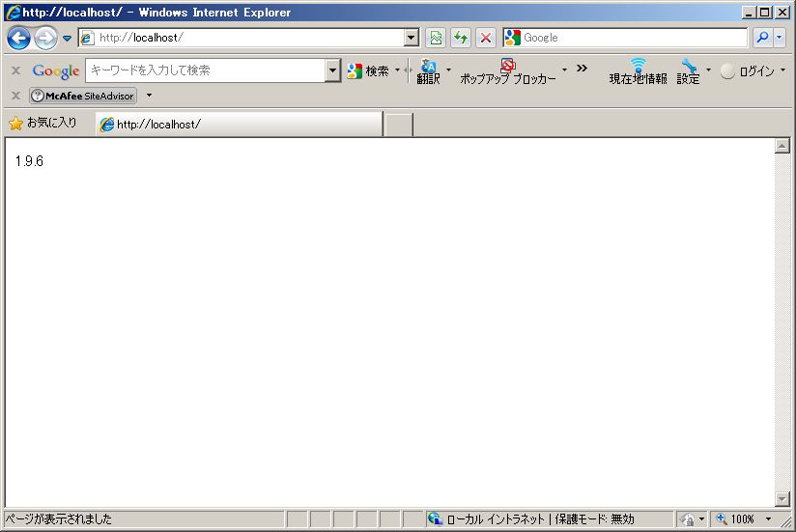Open the ポップアップ ブロッカー dropdown arrow
The height and width of the screenshot is (532, 796).
[x=564, y=70]
